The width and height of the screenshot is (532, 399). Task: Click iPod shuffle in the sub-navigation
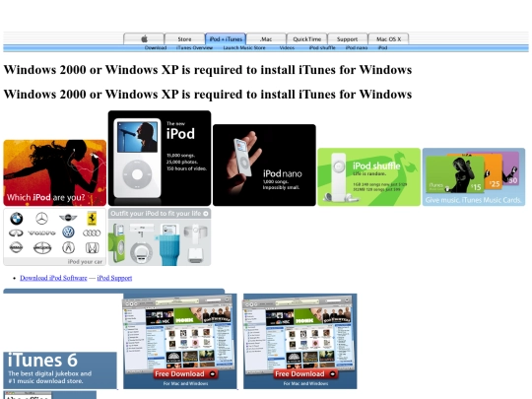point(322,48)
